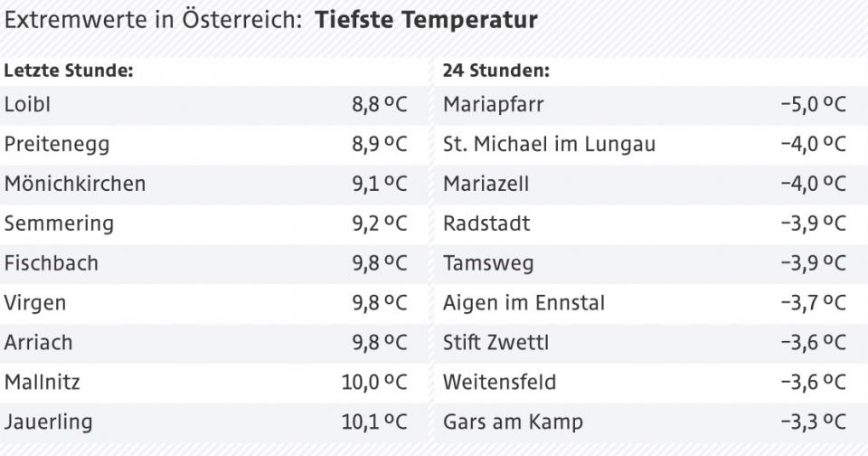
Task: Select the Virgen station name
Action: coord(35,303)
